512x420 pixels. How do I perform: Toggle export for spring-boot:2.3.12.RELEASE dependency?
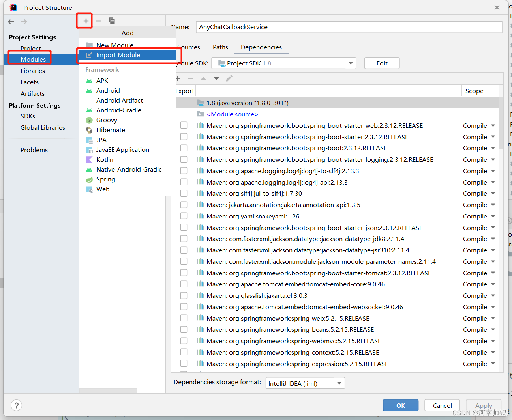click(x=184, y=148)
